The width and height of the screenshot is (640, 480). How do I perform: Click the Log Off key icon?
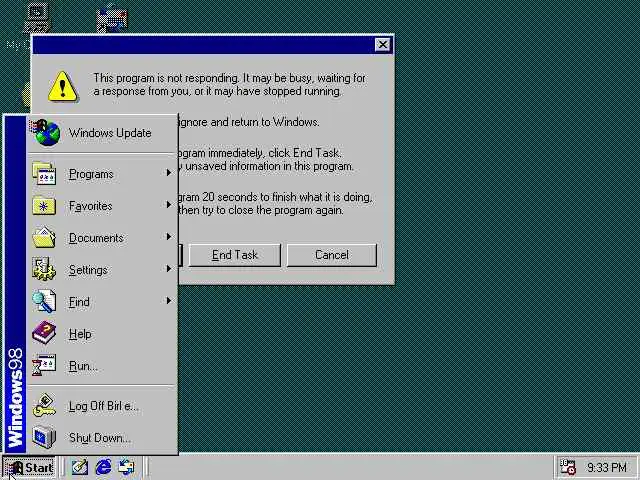(x=44, y=405)
